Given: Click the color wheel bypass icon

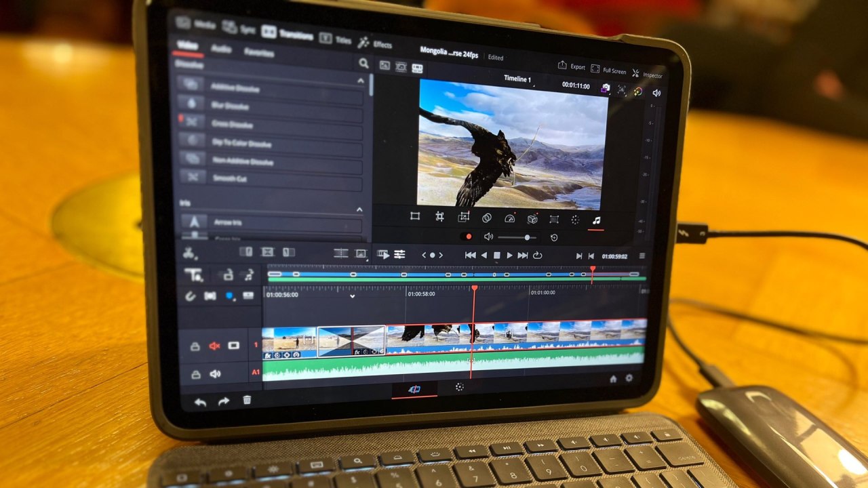Looking at the screenshot, I should tap(637, 91).
